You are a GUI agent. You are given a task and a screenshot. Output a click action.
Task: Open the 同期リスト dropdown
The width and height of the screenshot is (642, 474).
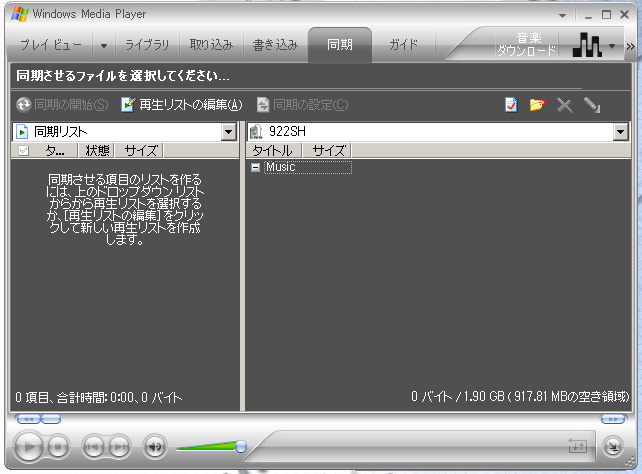click(228, 132)
